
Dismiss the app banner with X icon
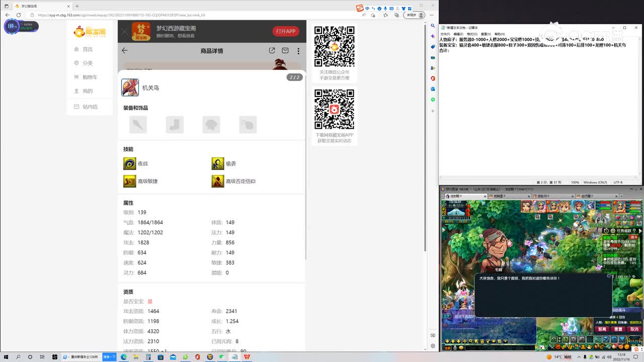pos(125,32)
